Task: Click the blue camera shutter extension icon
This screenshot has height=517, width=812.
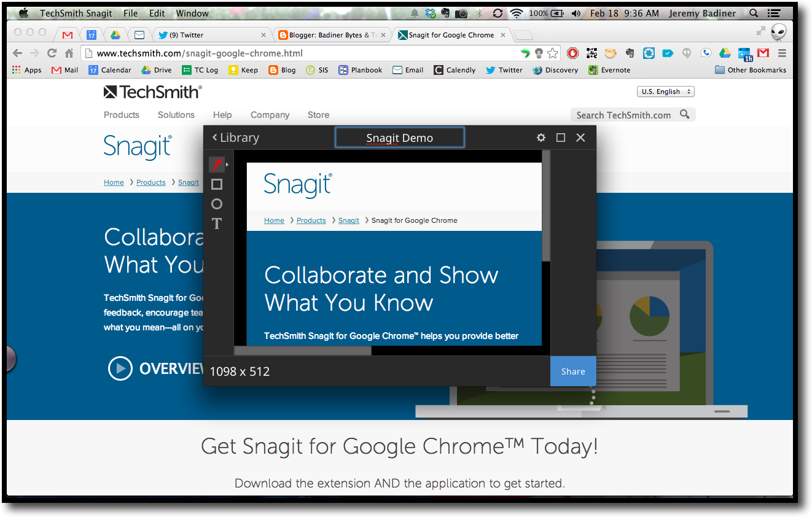Action: tap(649, 53)
